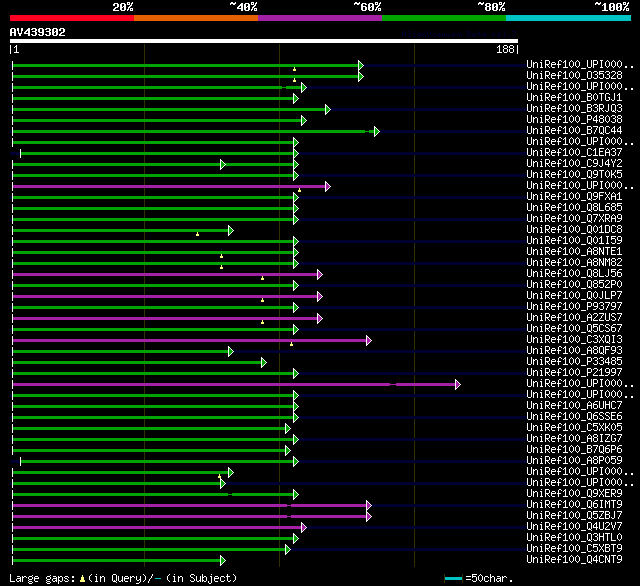Select the UniRef100_Q4CNT9 label
The width and height of the screenshot is (640, 586).
(574, 560)
